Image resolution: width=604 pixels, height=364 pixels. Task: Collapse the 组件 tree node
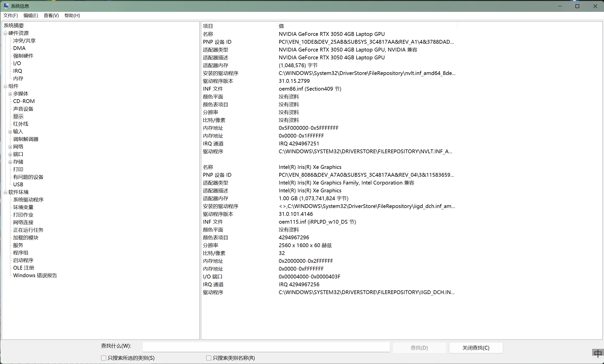coord(5,86)
